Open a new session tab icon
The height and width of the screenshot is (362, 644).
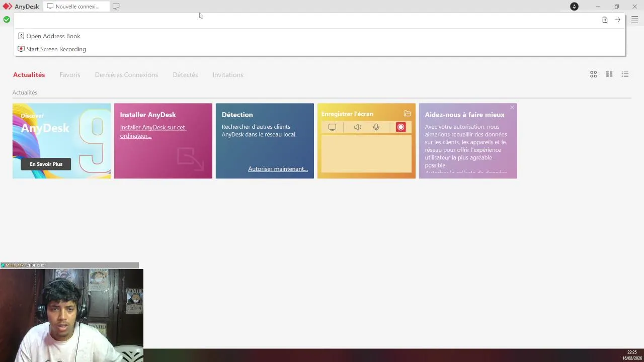116,7
